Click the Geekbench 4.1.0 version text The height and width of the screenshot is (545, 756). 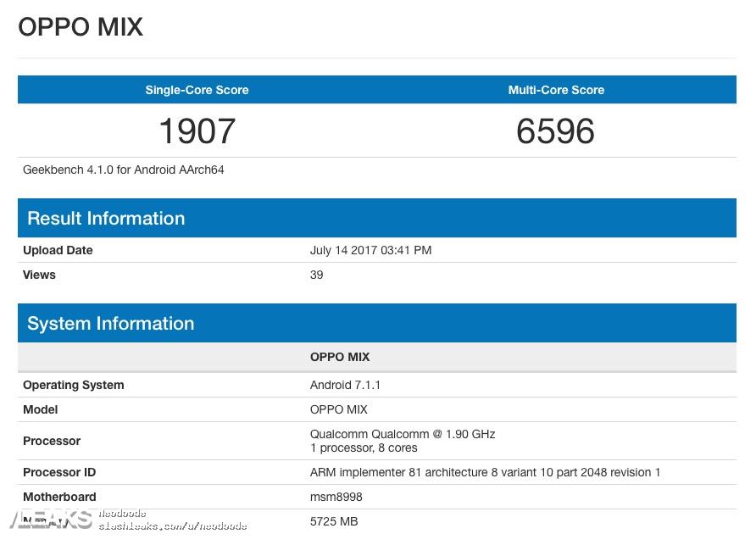pos(124,170)
